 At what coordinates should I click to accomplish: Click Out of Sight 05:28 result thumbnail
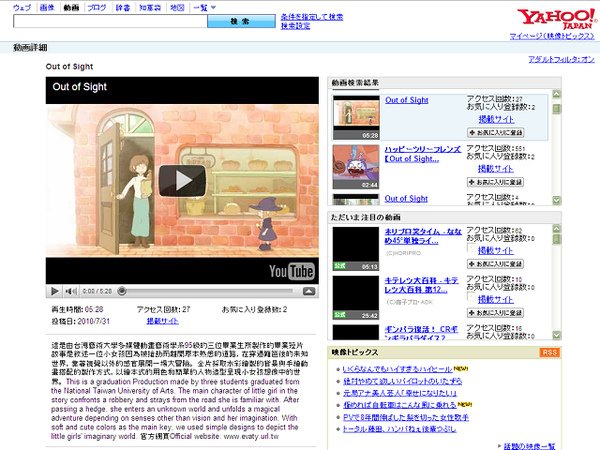356,117
